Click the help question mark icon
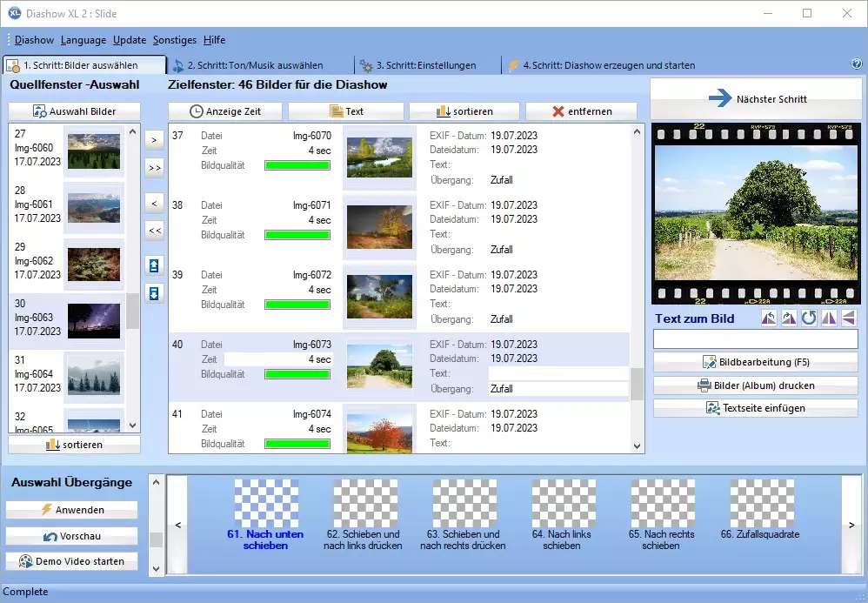The height and width of the screenshot is (603, 868). point(856,64)
